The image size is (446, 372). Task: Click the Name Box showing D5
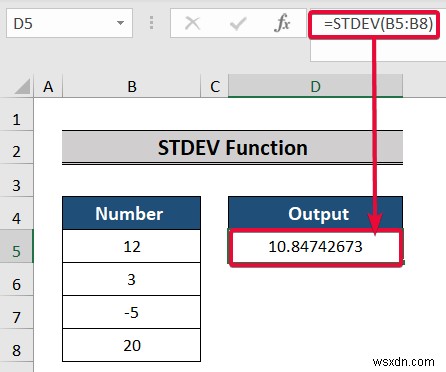tap(69, 23)
